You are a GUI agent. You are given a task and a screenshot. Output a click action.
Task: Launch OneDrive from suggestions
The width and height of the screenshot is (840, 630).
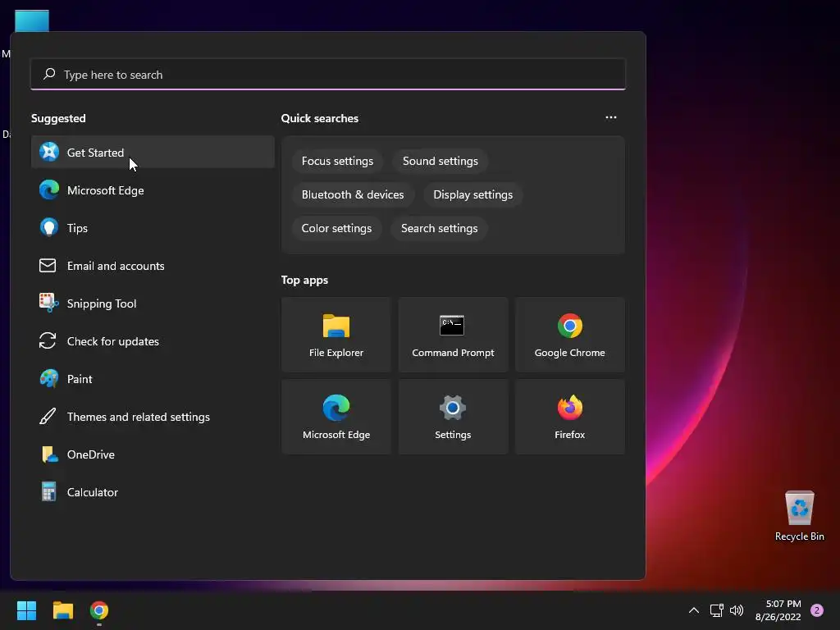click(153, 454)
